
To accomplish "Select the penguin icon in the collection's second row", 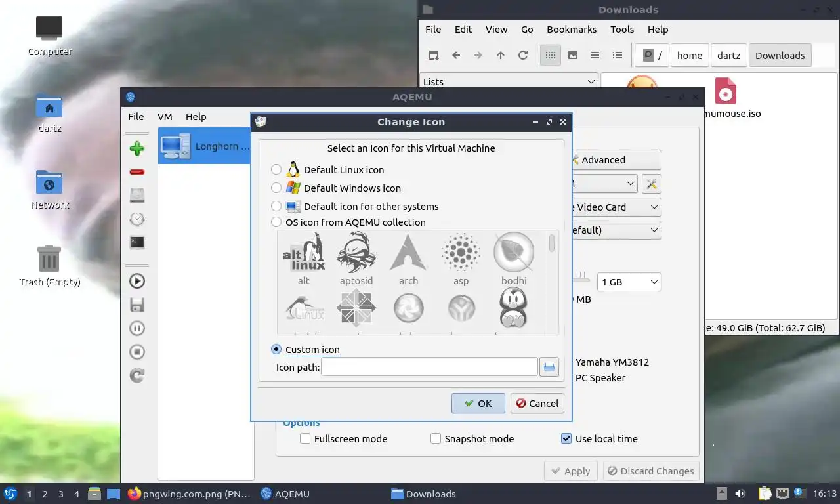I will [x=513, y=309].
